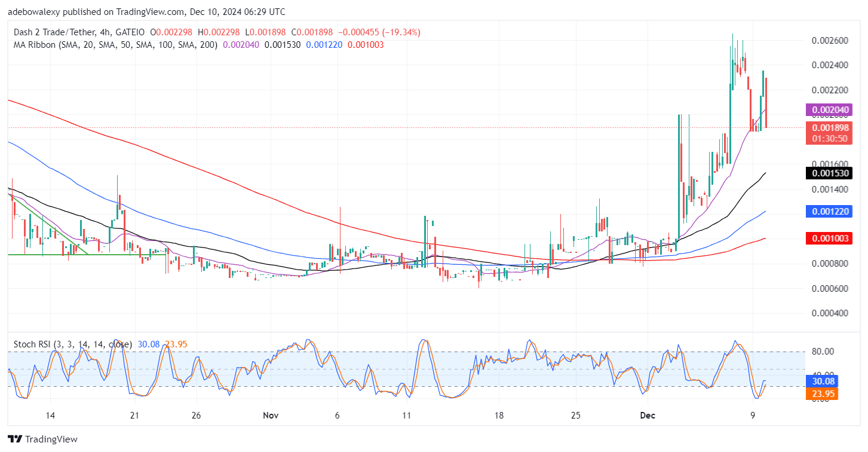Click the purple SMA 20 value 0.002040 in legend
Screen dimensions: 868x452
tap(241, 44)
